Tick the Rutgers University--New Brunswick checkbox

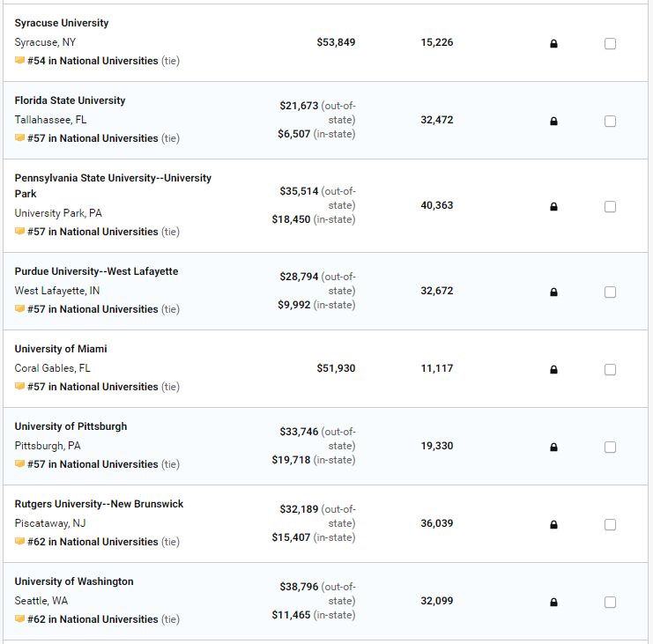click(610, 525)
